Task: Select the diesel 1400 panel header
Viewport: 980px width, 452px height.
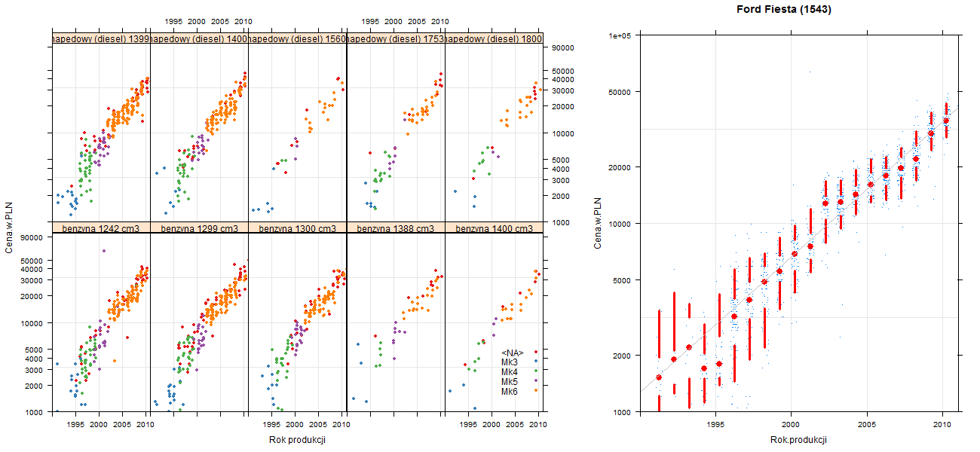Action: click(199, 38)
